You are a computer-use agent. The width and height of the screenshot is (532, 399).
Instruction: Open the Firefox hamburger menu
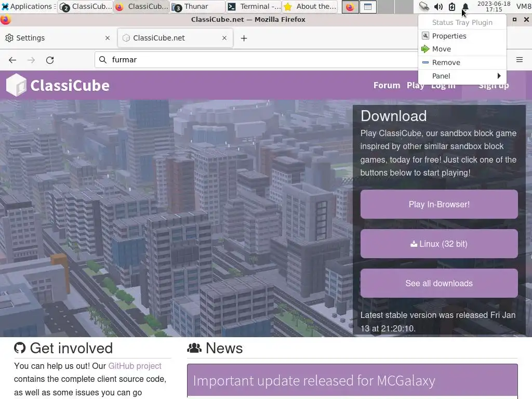[520, 60]
